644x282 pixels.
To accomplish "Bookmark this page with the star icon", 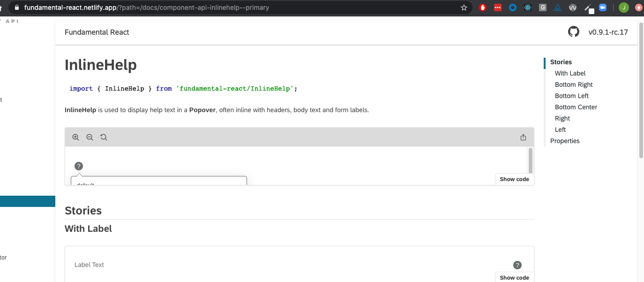I will click(x=464, y=8).
